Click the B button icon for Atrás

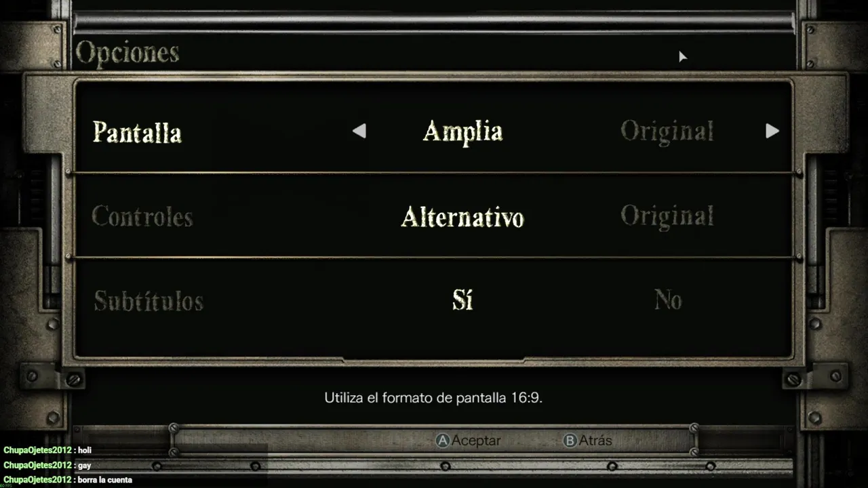click(570, 441)
